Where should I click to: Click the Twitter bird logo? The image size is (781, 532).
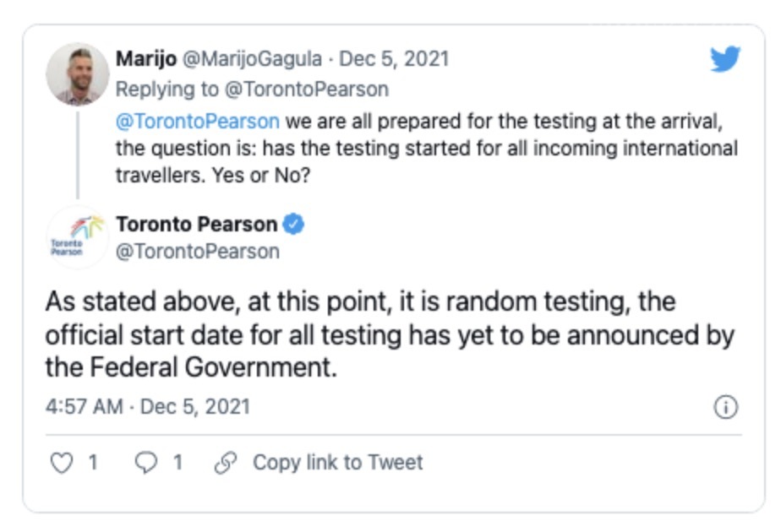(725, 59)
